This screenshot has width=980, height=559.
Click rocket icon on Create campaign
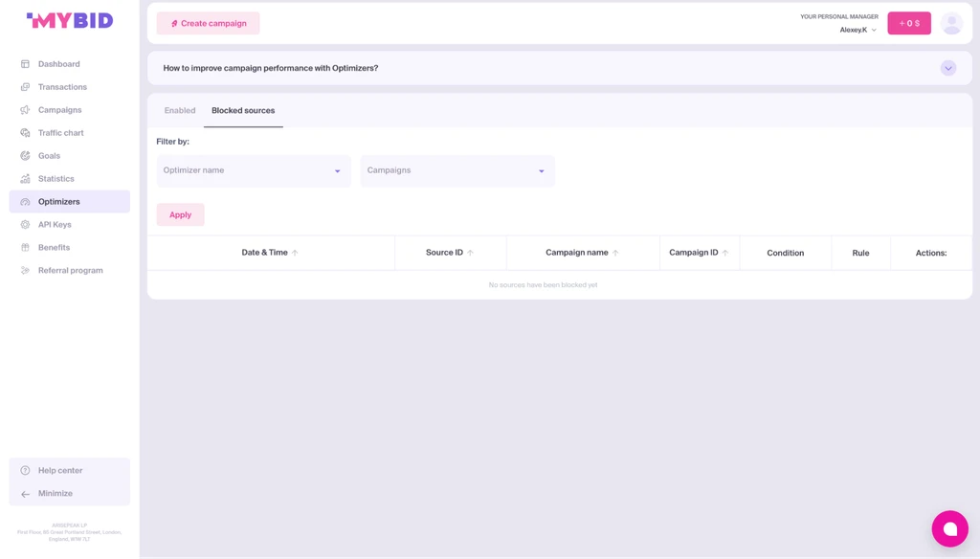pyautogui.click(x=174, y=24)
